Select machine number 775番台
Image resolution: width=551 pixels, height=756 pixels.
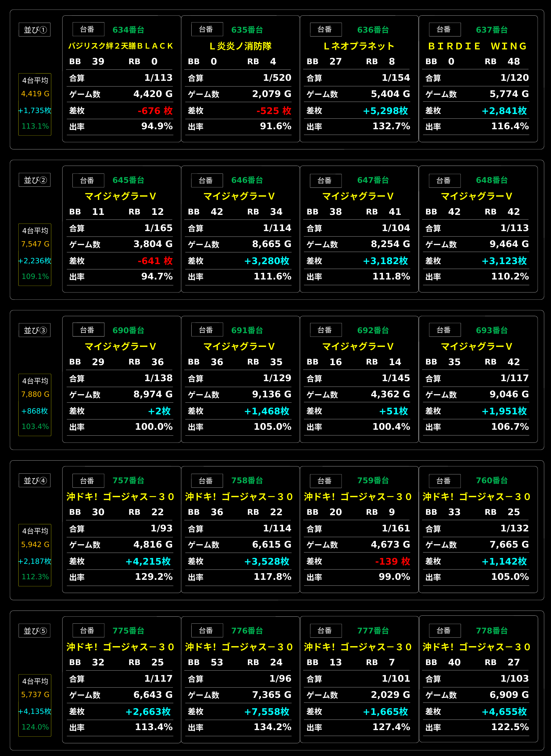128,631
